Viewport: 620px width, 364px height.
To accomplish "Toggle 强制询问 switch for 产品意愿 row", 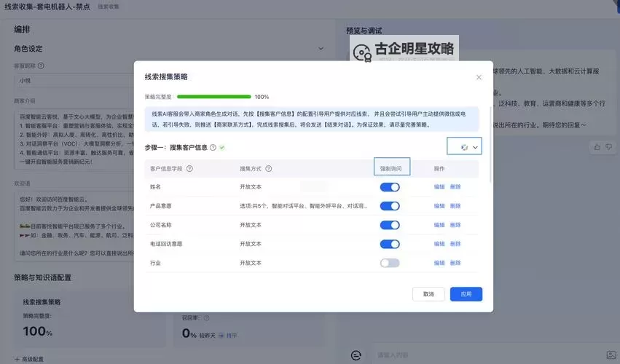I will point(390,206).
